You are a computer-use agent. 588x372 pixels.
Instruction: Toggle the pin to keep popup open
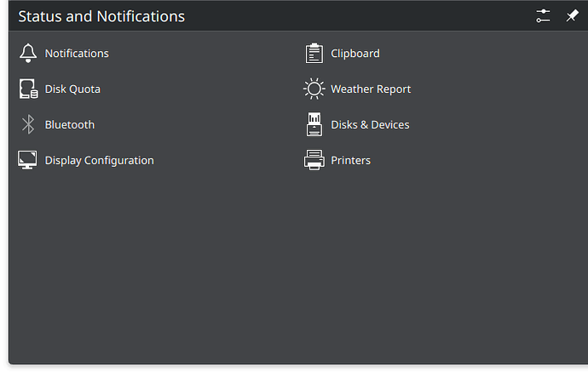[572, 16]
